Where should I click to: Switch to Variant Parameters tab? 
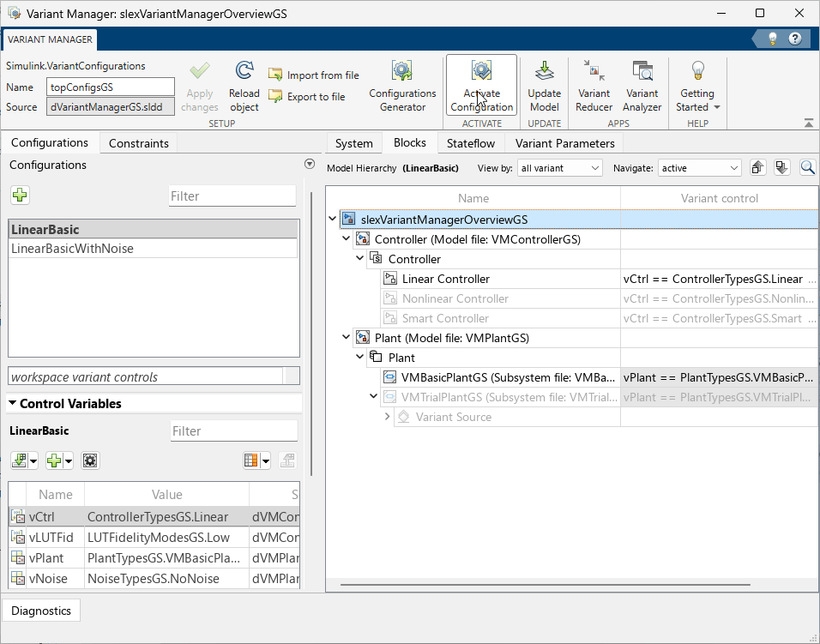(x=564, y=143)
